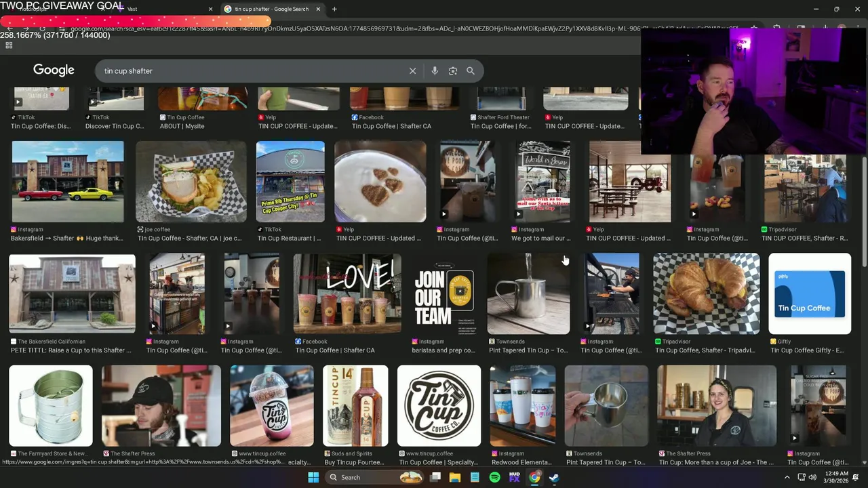This screenshot has width=868, height=488.
Task: Start a voice search with the microphone icon
Action: (435, 71)
